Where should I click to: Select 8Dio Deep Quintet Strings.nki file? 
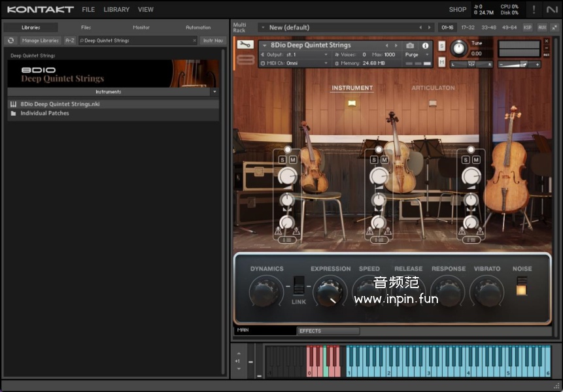[60, 104]
